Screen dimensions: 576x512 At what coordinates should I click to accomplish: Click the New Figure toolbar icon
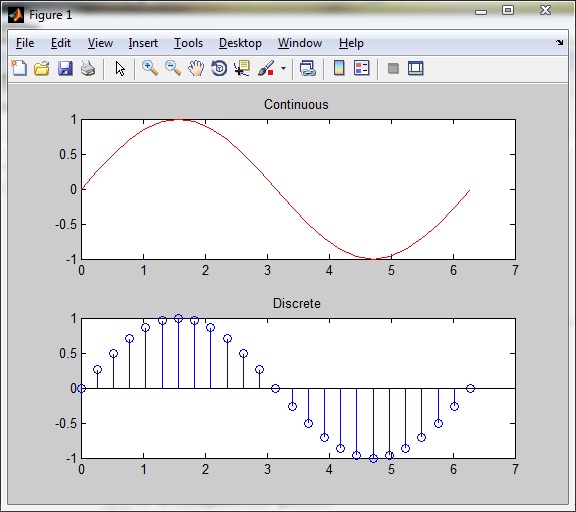point(19,68)
